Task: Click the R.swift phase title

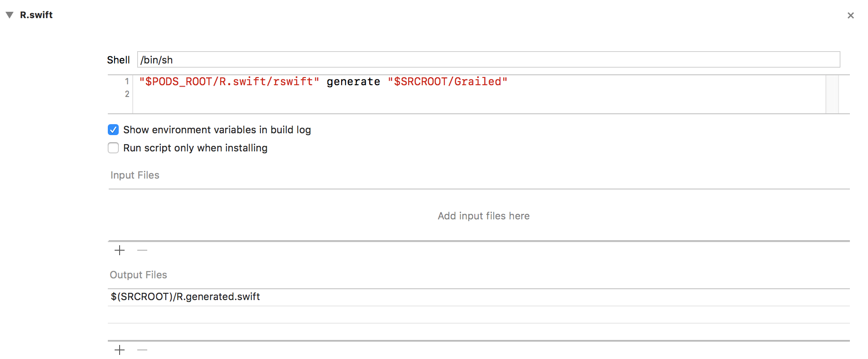Action: tap(36, 15)
